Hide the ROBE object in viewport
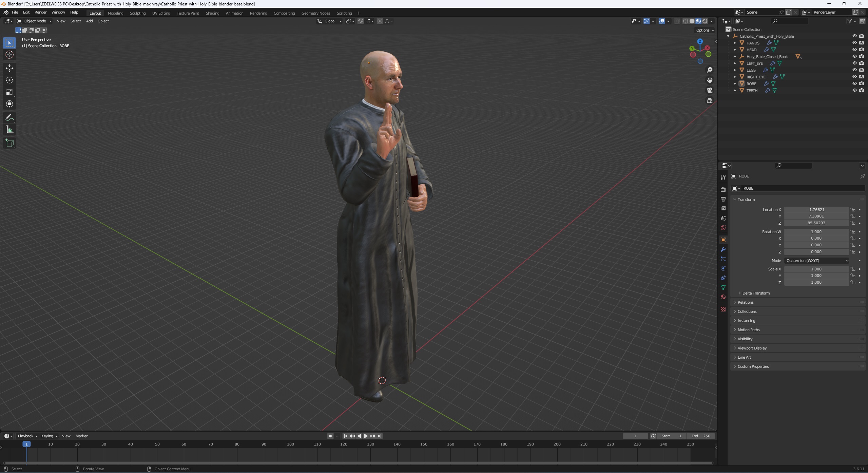The image size is (868, 473). click(x=854, y=83)
